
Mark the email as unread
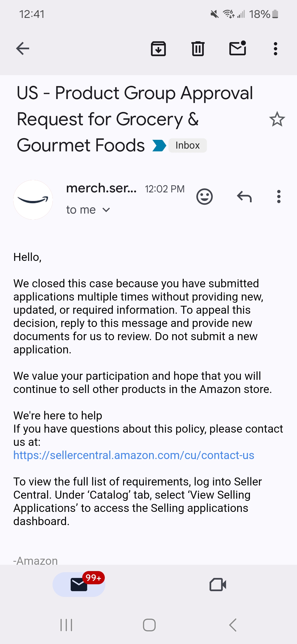tap(238, 48)
